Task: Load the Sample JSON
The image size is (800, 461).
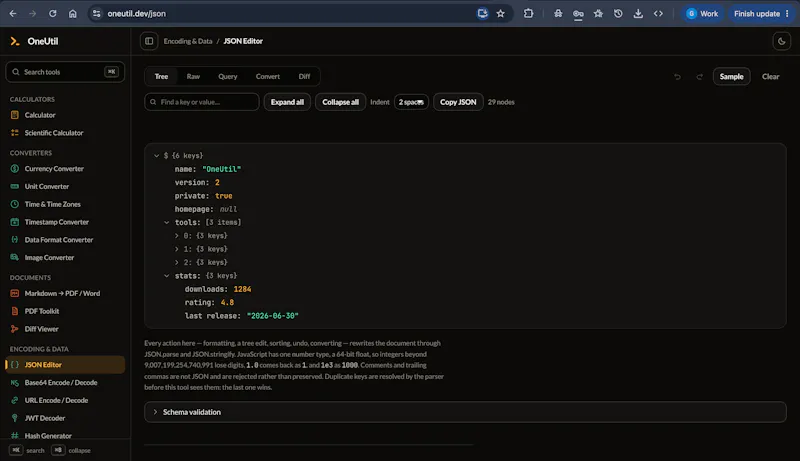Action: [731, 76]
